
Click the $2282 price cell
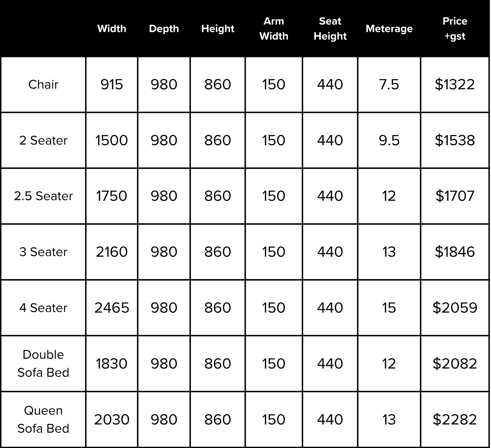coord(455,420)
